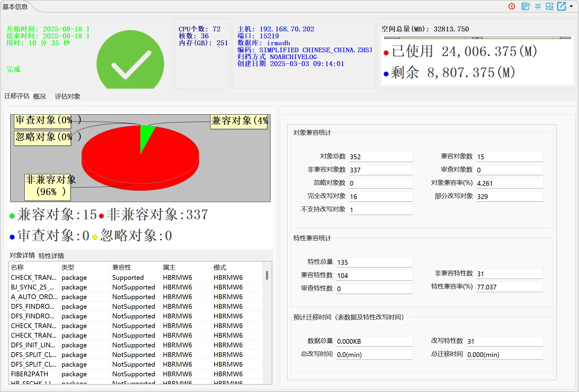Switch to the 评估对象 tab

point(67,96)
